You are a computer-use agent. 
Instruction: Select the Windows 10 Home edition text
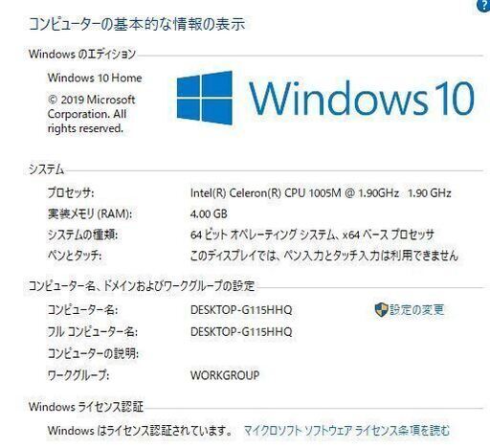95,78
